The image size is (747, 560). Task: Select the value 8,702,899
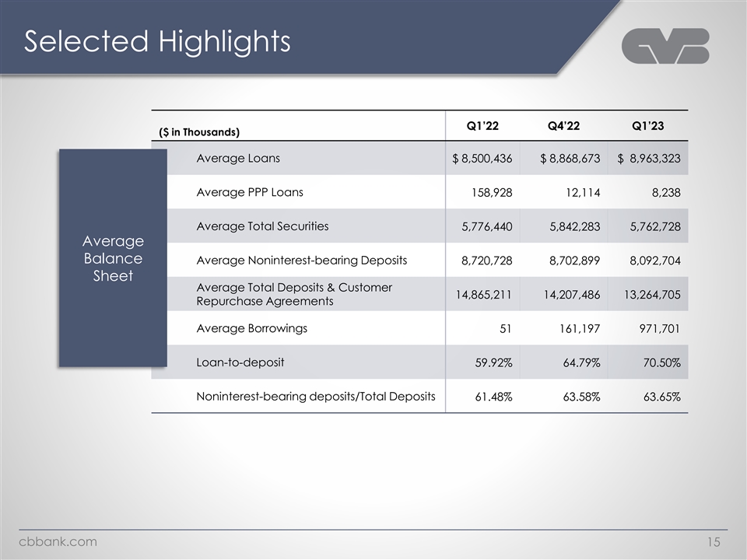coord(574,261)
